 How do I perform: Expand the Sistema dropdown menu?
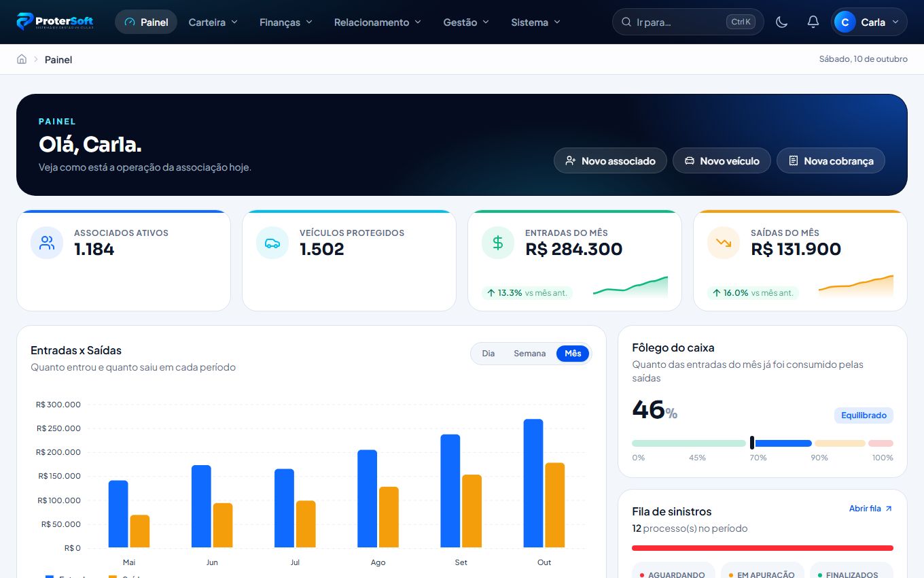(x=536, y=22)
